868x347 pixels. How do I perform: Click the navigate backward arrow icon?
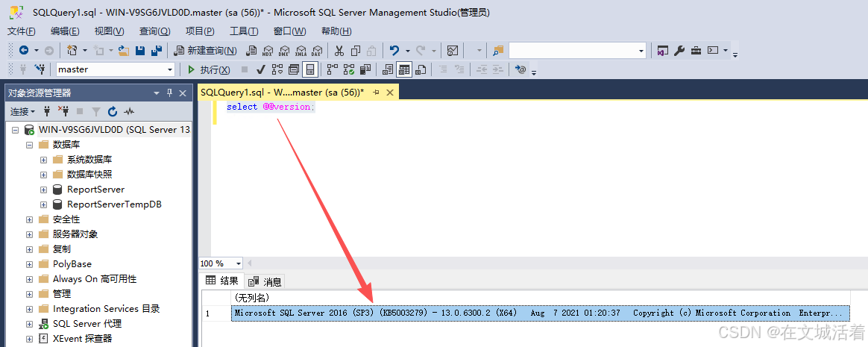pos(24,51)
